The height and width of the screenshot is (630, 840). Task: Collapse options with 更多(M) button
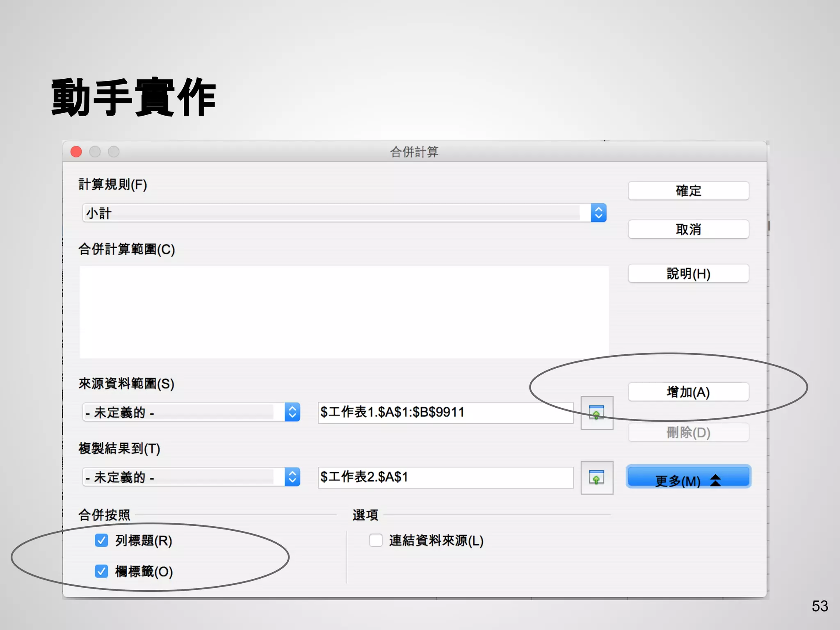(x=688, y=477)
